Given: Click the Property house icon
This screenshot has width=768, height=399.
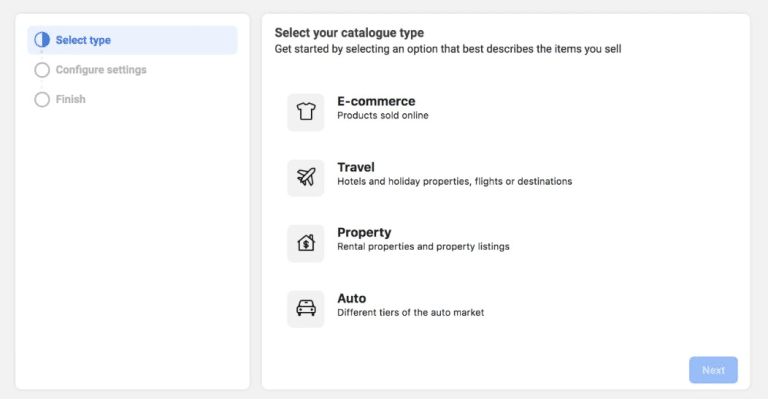Looking at the screenshot, I should 306,243.
